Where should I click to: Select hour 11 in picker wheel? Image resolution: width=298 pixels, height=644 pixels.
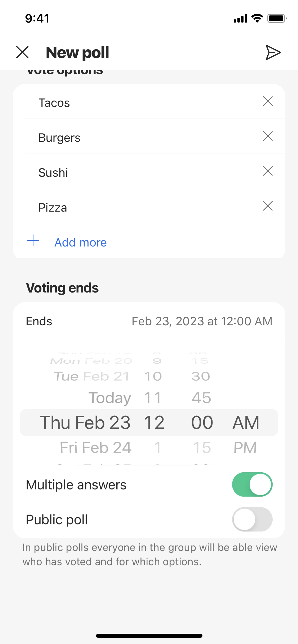point(153,398)
